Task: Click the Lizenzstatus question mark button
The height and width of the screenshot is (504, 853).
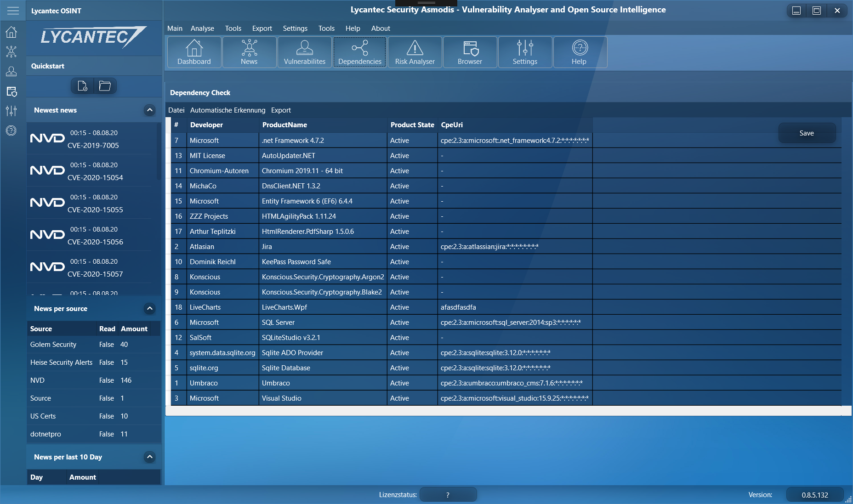Action: [448, 495]
